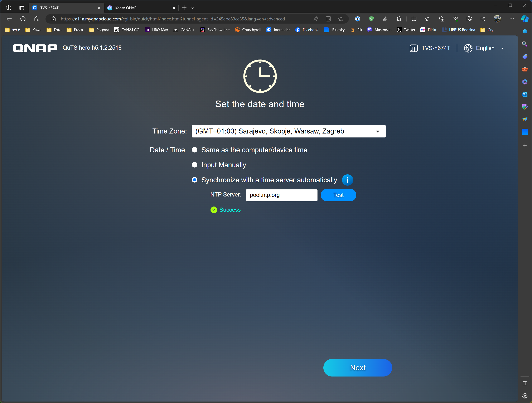Click the browser refresh icon

click(x=23, y=19)
